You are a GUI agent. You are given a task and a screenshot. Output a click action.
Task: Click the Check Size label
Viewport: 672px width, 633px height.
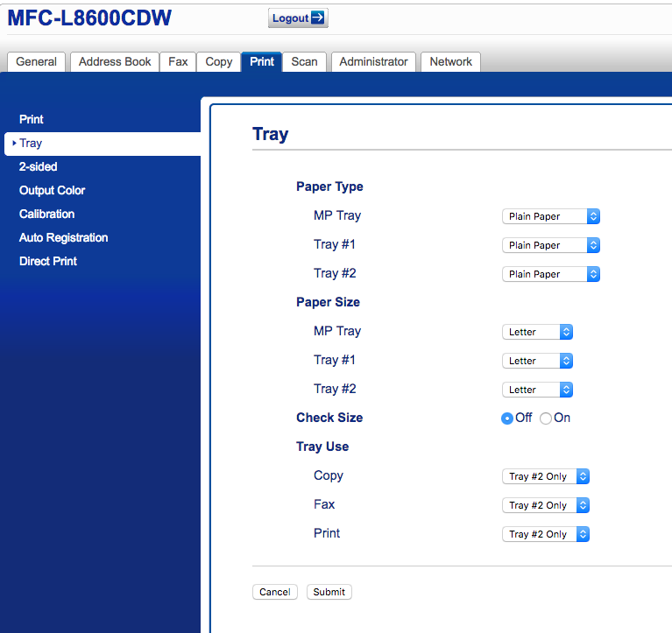329,418
